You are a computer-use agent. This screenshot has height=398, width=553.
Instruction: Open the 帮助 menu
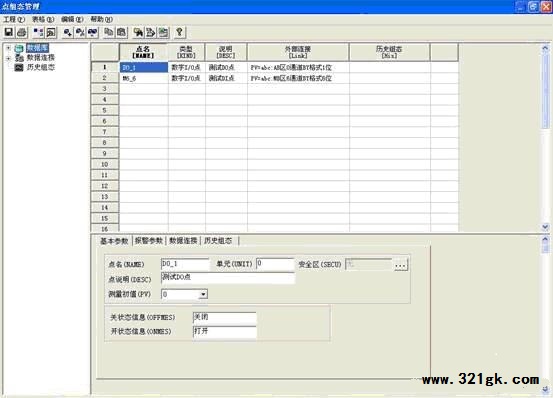tap(102, 19)
